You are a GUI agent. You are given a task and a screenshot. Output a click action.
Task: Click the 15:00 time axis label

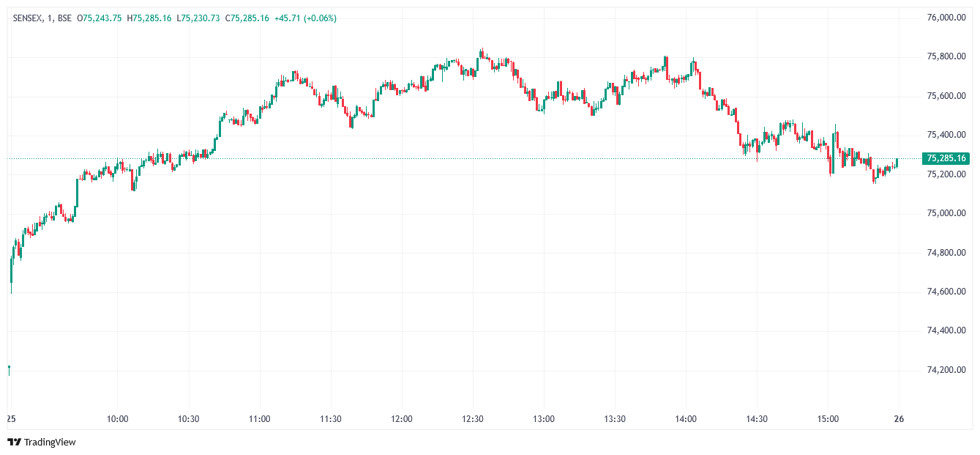point(828,419)
